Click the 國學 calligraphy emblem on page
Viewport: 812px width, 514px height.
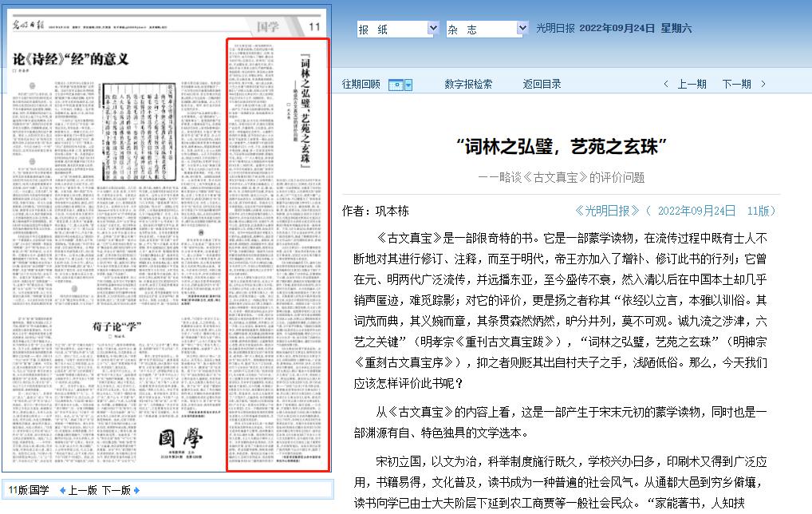[179, 440]
